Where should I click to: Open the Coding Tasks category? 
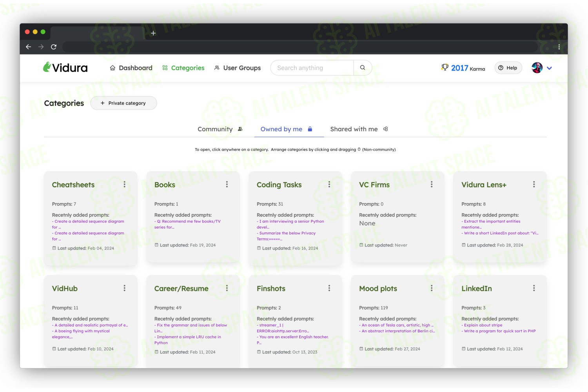(x=279, y=185)
